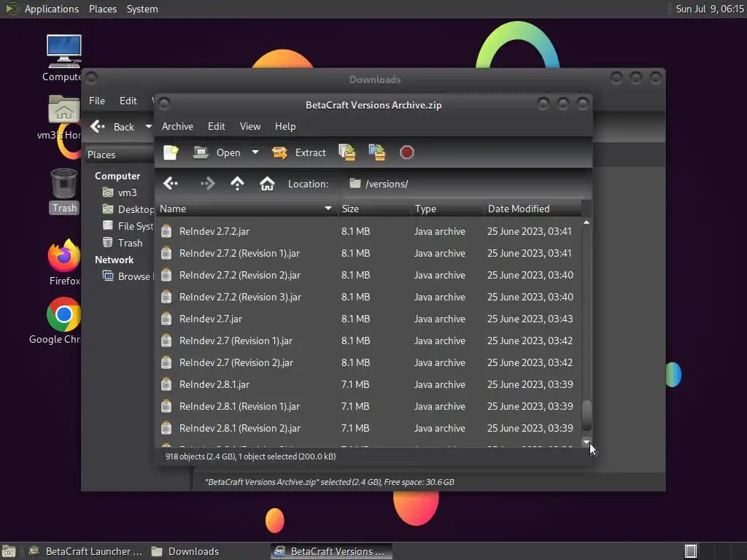This screenshot has height=560, width=747.
Task: Click the Add folder to archive icon
Action: [377, 152]
